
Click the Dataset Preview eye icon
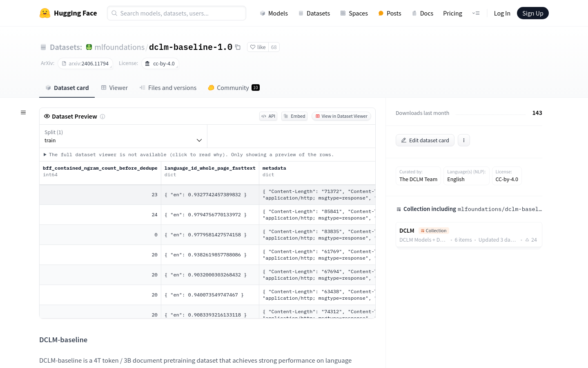pyautogui.click(x=47, y=116)
